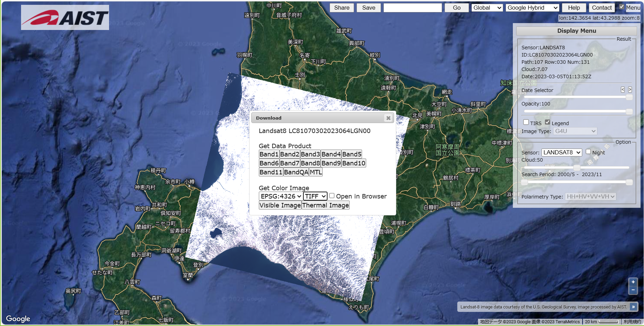Zoom out on the map
644x326 pixels.
(x=633, y=290)
